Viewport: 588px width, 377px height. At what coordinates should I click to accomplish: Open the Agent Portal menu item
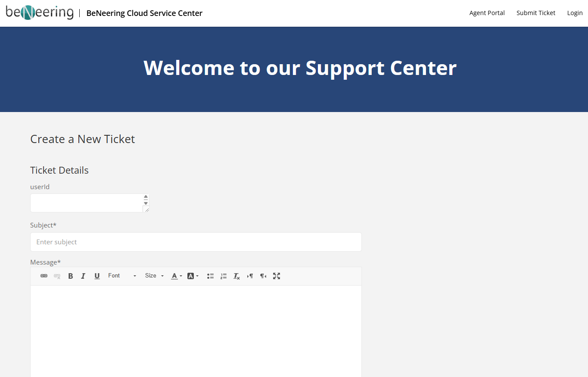[x=487, y=13]
